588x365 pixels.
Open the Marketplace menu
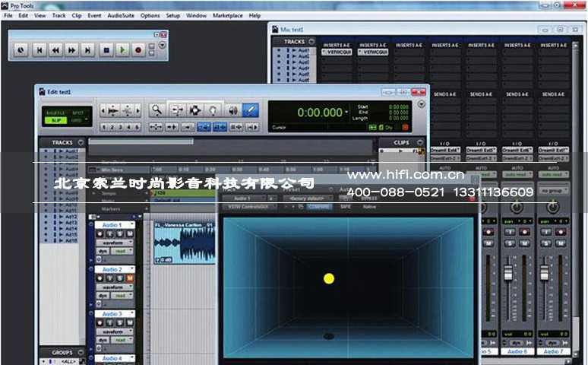coord(227,15)
